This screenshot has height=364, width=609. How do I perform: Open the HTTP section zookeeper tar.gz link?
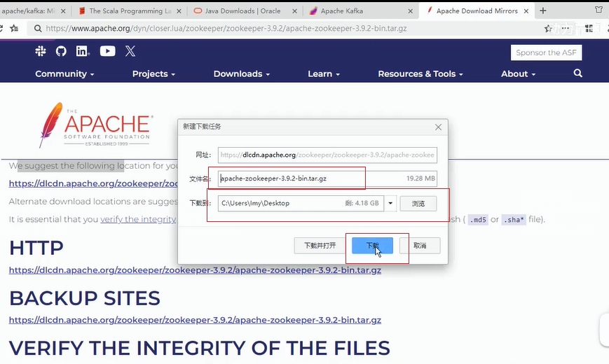pos(195,270)
